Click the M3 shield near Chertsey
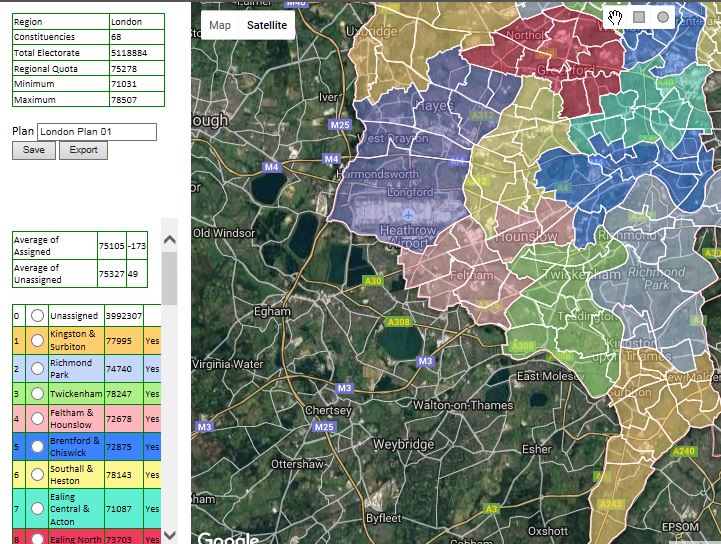This screenshot has height=544, width=721. tap(344, 388)
